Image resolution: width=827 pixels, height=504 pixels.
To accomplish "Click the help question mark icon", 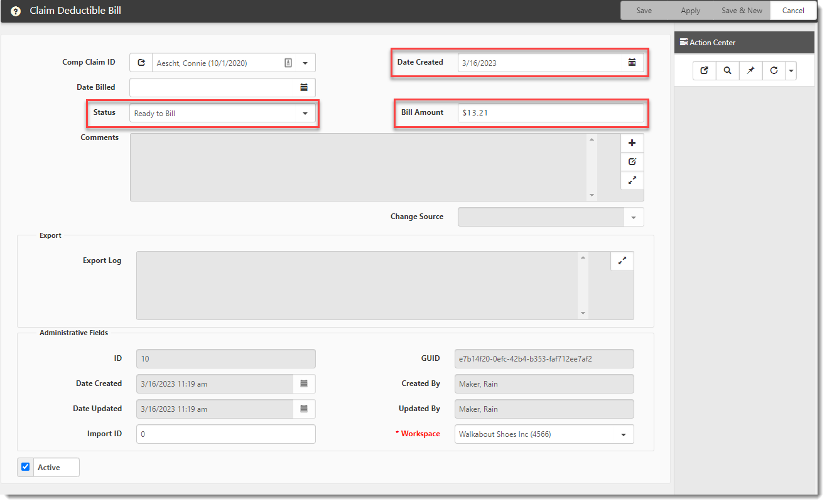I will 16,11.
